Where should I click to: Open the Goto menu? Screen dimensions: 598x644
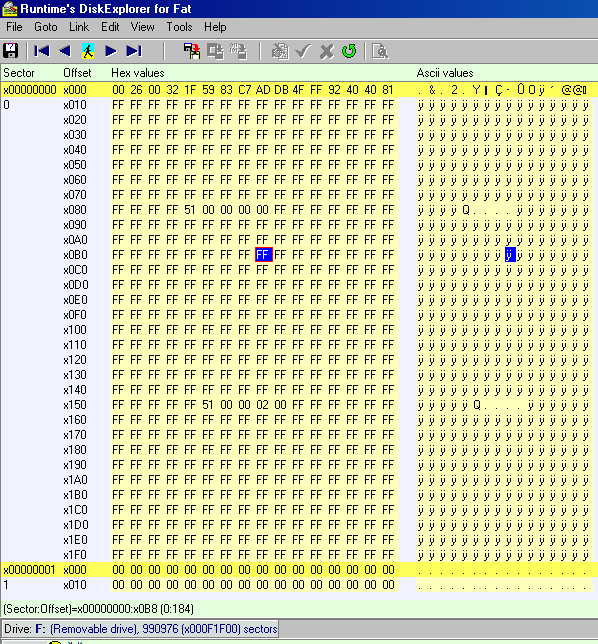click(x=46, y=27)
